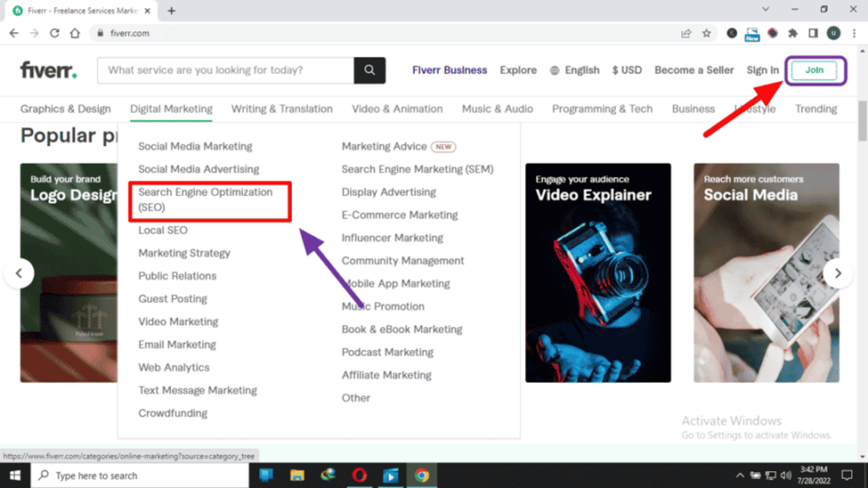The width and height of the screenshot is (868, 488).
Task: Click the search magnifier button
Action: [369, 70]
